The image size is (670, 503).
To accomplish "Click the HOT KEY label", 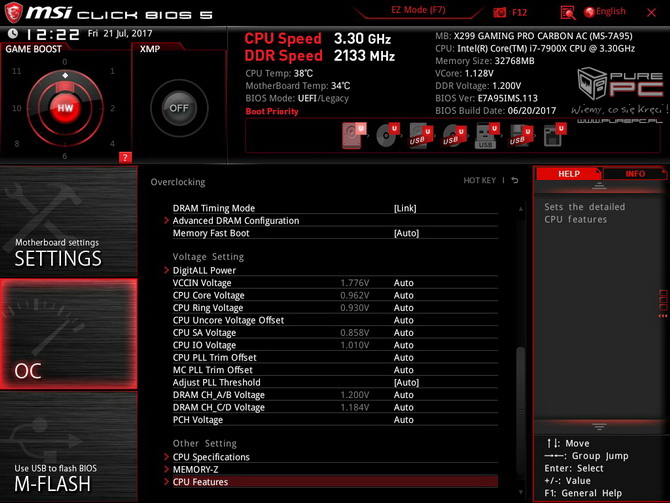I will (479, 180).
